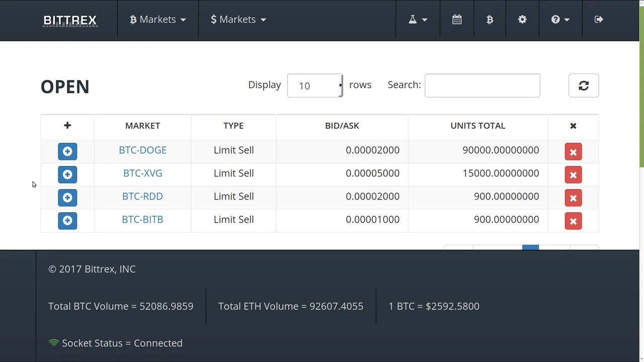The width and height of the screenshot is (644, 362).
Task: Sort by the MARKET column header
Action: click(x=143, y=126)
